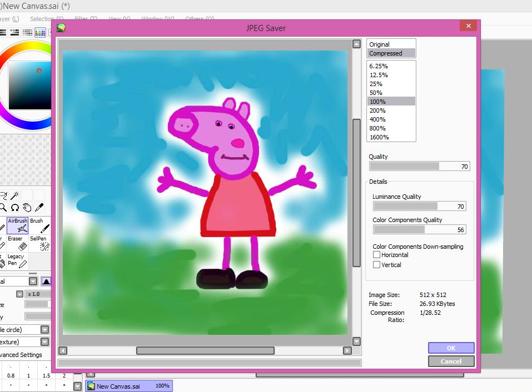Set preview zoom to 400%

click(391, 119)
